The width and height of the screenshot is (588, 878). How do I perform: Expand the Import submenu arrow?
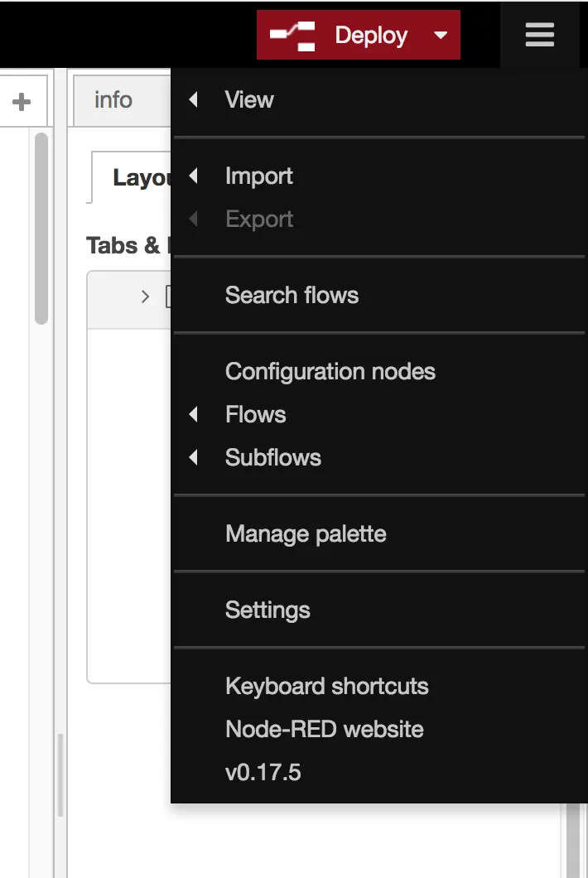coord(193,176)
